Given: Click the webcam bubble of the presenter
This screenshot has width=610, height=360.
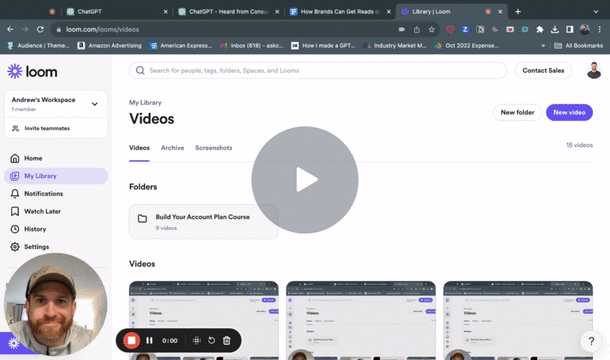Looking at the screenshot, I should point(55,305).
